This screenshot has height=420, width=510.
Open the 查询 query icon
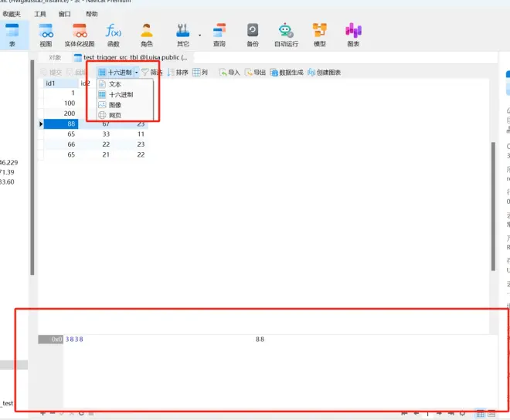coord(219,35)
